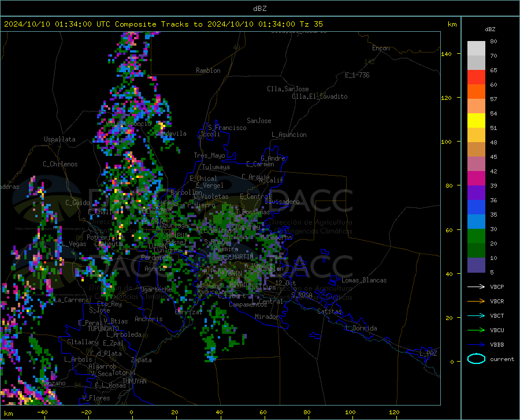Click the 'E_1-736' map label
Screen dimensions: 520x420
tap(357, 75)
